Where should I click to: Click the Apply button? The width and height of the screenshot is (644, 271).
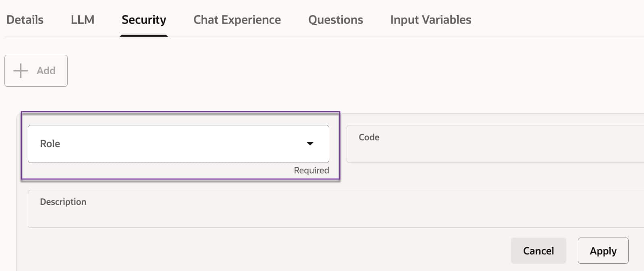(603, 251)
